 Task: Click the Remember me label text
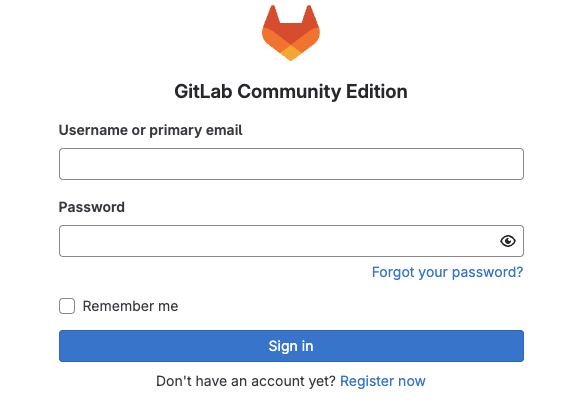click(x=130, y=306)
